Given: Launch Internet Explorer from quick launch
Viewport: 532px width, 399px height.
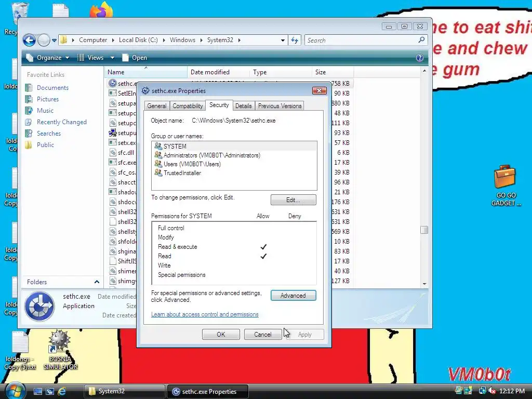Looking at the screenshot, I should 62,391.
